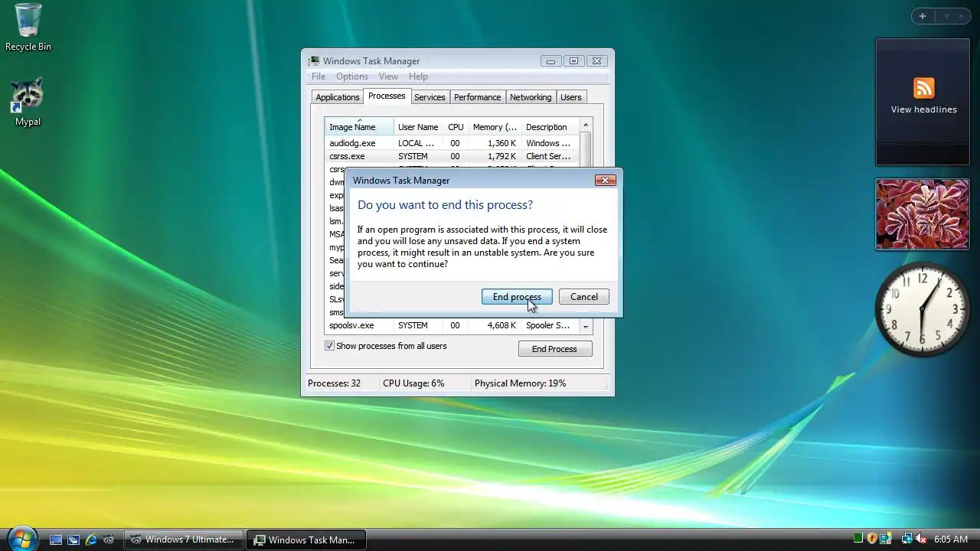Select the spoolsv.exe process row

[452, 325]
